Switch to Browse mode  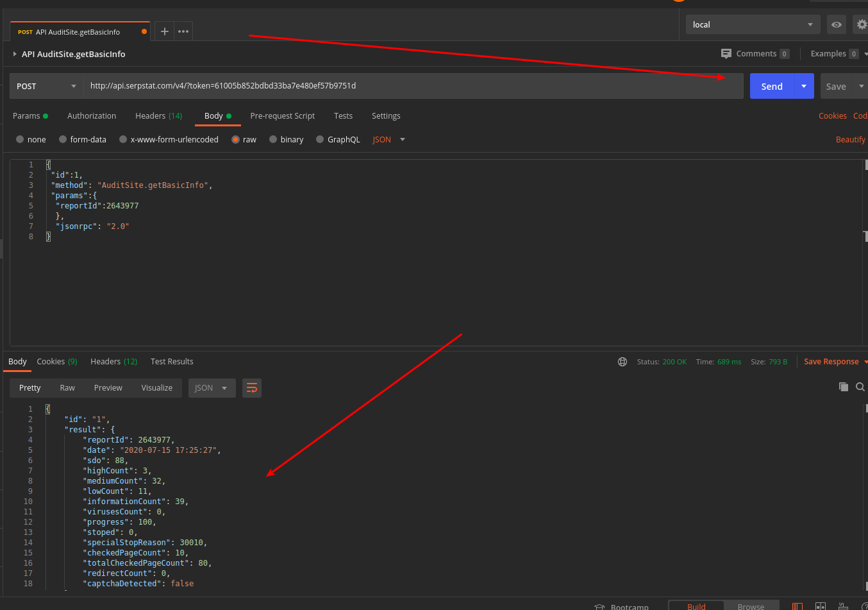pos(751,606)
